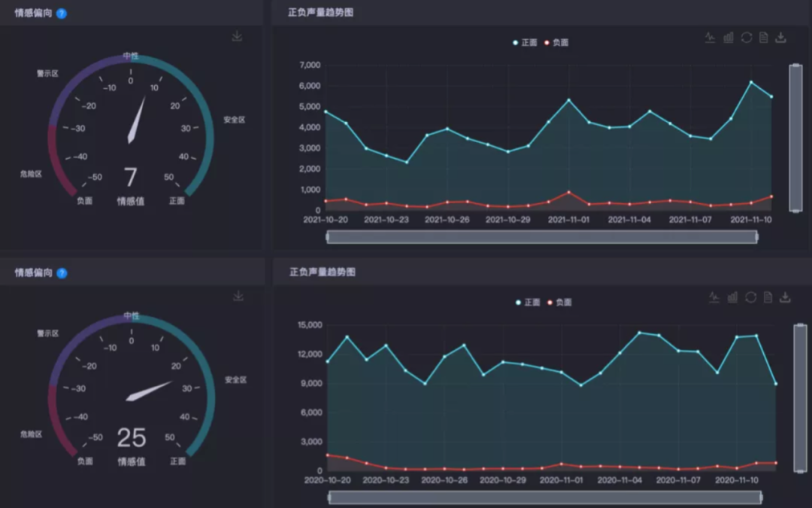Toggle 正面 series in bottom chart legend
This screenshot has width=812, height=508.
click(529, 303)
